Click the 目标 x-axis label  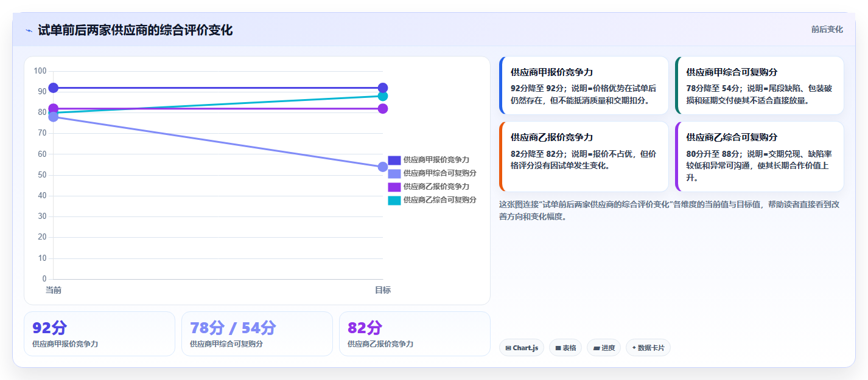tap(383, 290)
